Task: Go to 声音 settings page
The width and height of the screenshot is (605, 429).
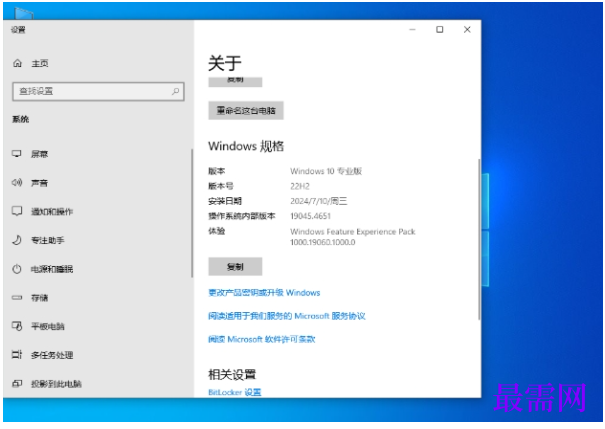Action: click(x=39, y=182)
